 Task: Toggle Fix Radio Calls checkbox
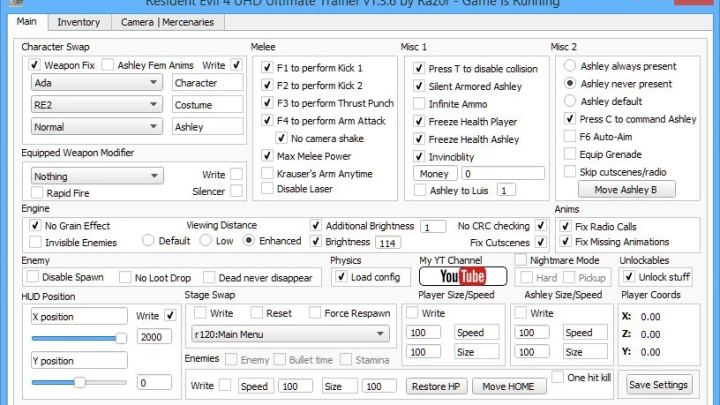click(x=565, y=226)
